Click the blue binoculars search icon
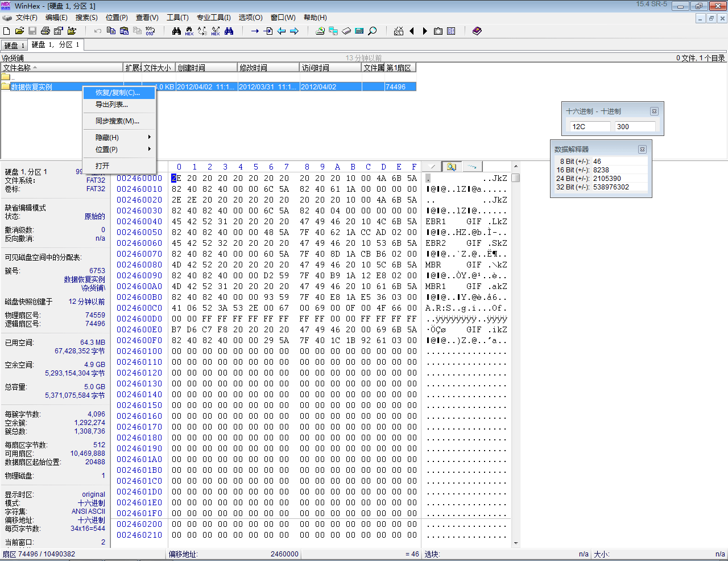 click(x=229, y=31)
